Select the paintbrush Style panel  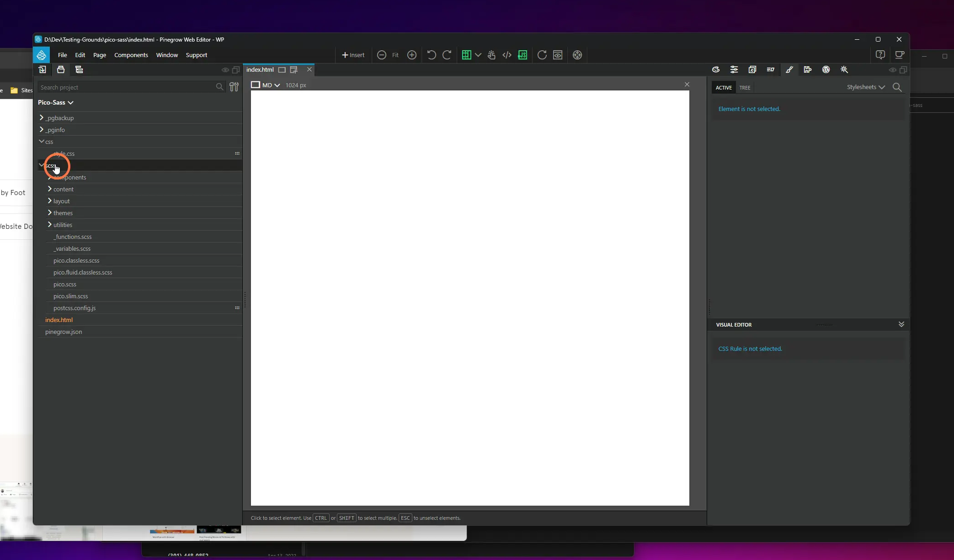789,69
